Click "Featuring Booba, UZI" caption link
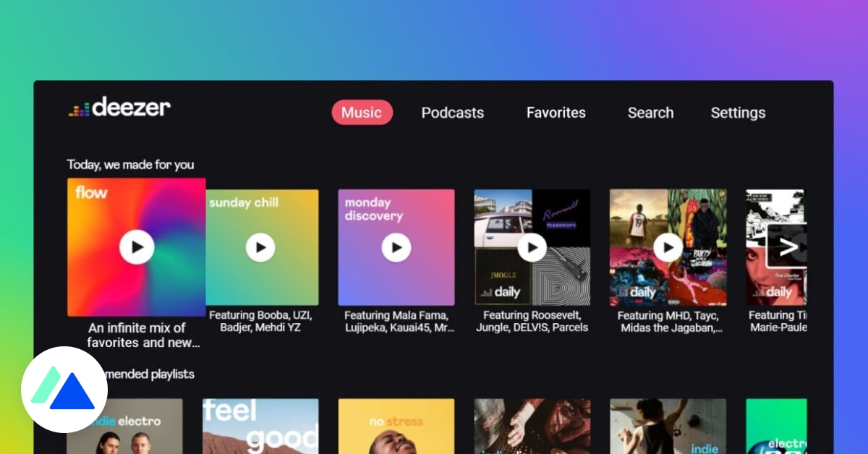 (261, 321)
